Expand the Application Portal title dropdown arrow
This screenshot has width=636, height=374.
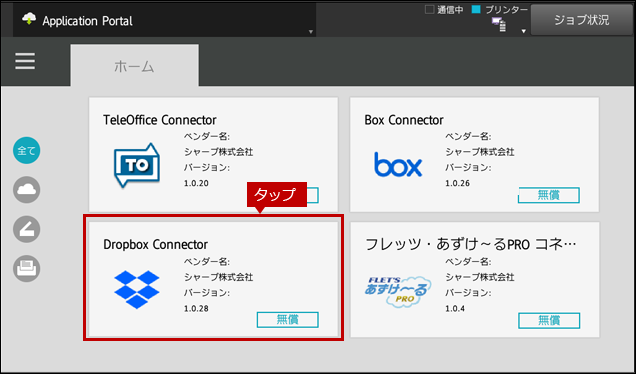(311, 32)
